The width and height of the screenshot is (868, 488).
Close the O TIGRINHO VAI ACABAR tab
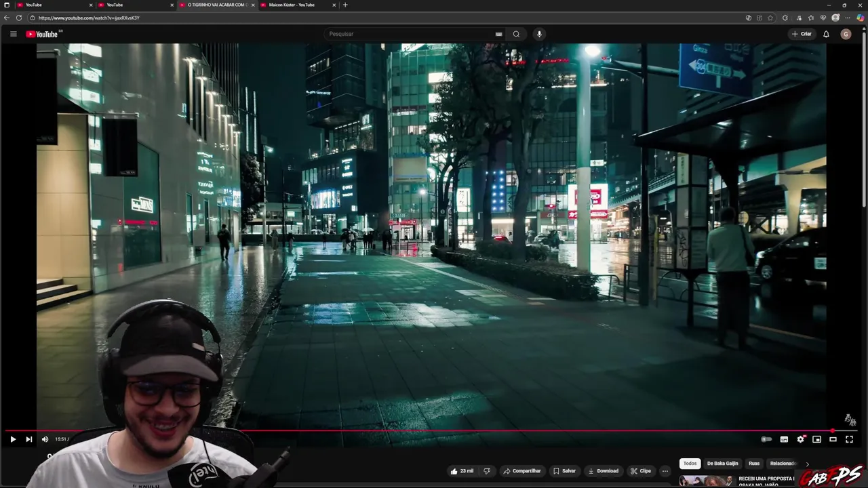253,5
